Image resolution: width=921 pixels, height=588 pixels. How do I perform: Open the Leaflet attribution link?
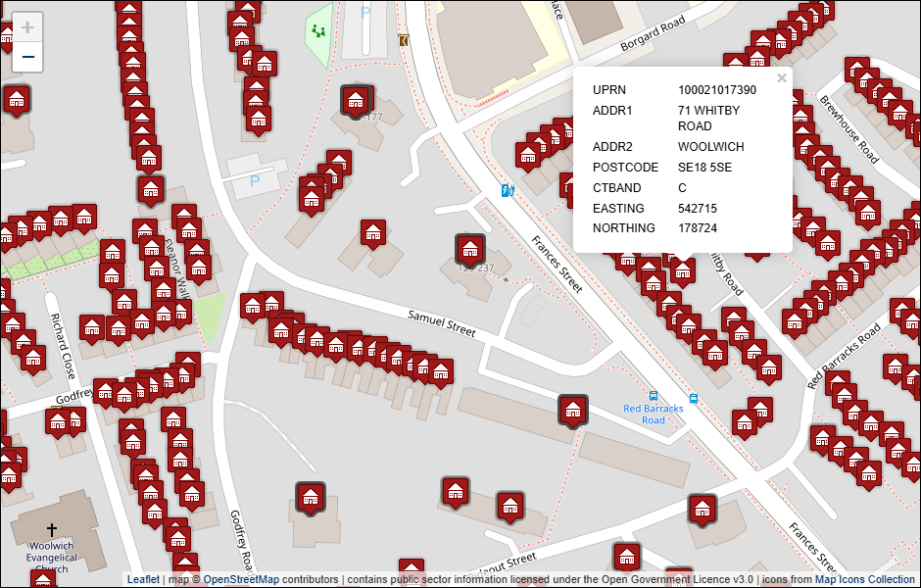(x=143, y=579)
